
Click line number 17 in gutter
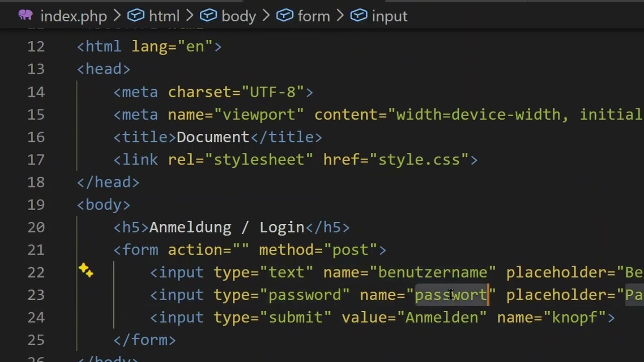click(x=36, y=160)
